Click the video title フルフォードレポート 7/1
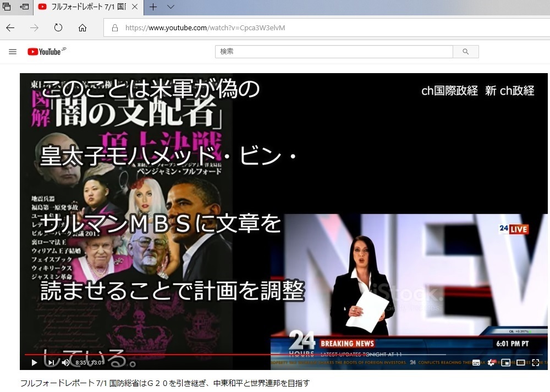 (165, 383)
